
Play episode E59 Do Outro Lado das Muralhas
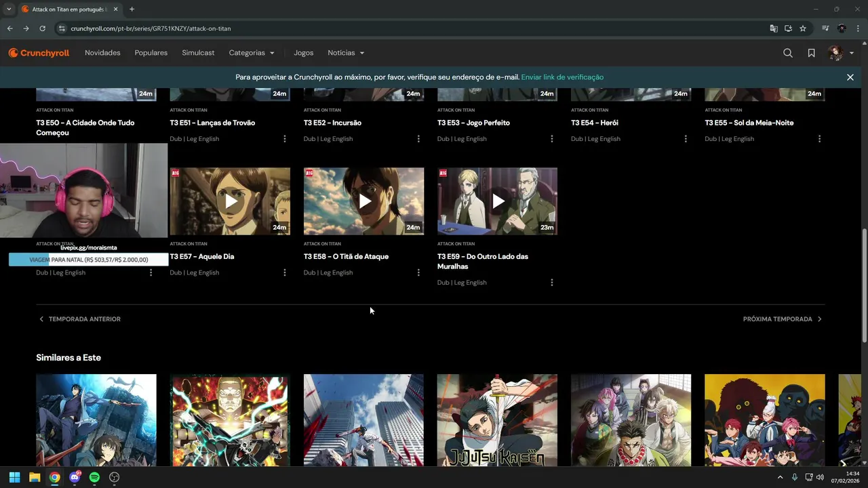point(497,201)
